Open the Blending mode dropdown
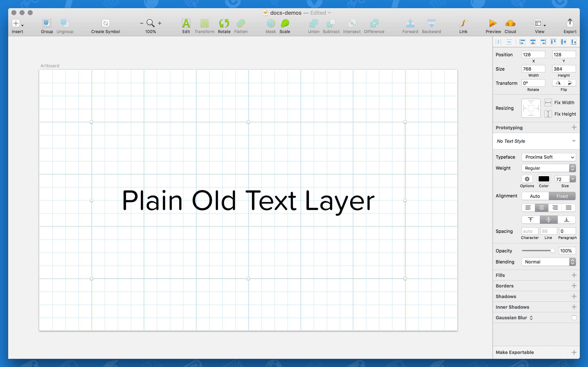The height and width of the screenshot is (367, 588). pyautogui.click(x=548, y=262)
